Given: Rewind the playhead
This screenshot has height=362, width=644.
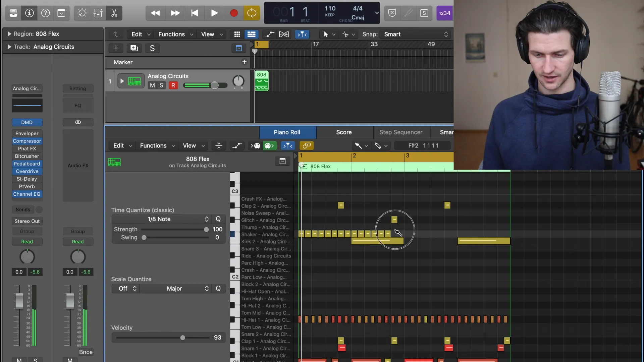Looking at the screenshot, I should pyautogui.click(x=155, y=13).
